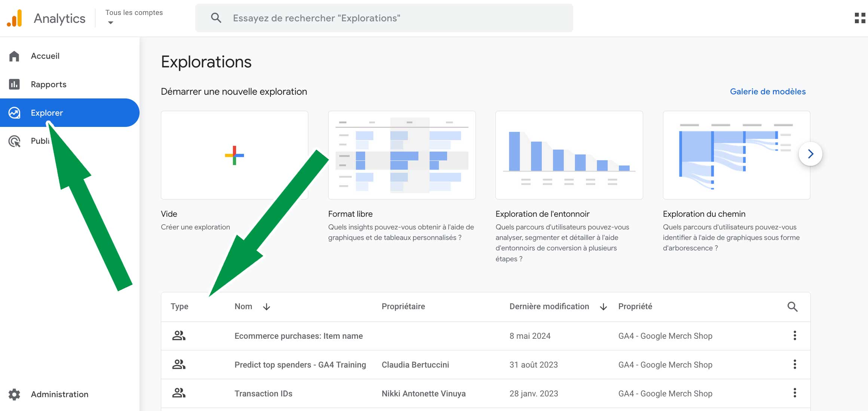Click the date 28 janv. 2023
The height and width of the screenshot is (411, 868).
[x=534, y=393]
